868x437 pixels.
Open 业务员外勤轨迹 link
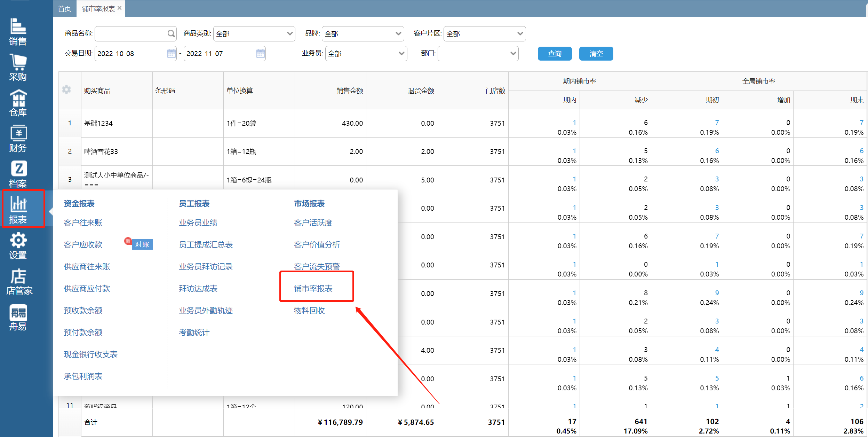(x=206, y=310)
